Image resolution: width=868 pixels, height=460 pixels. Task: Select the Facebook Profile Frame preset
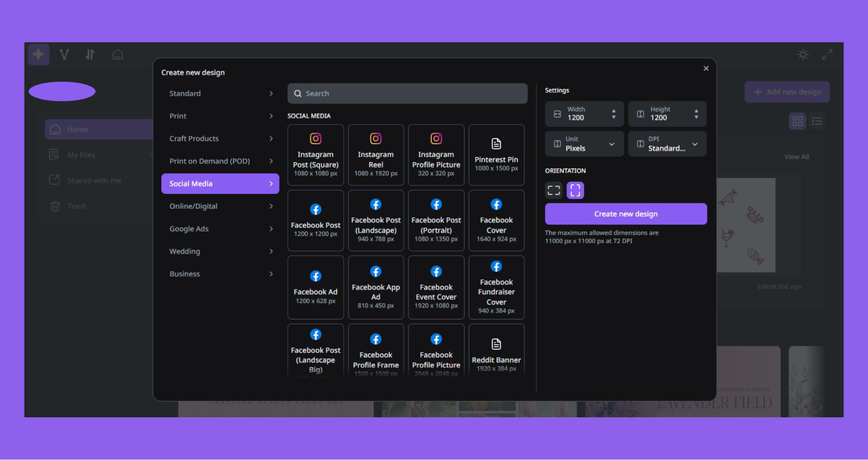(x=376, y=351)
